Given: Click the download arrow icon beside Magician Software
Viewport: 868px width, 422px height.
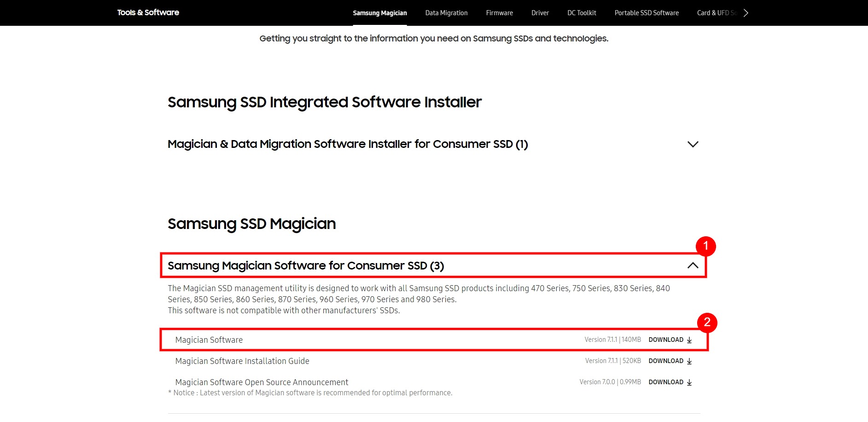Looking at the screenshot, I should [x=689, y=340].
